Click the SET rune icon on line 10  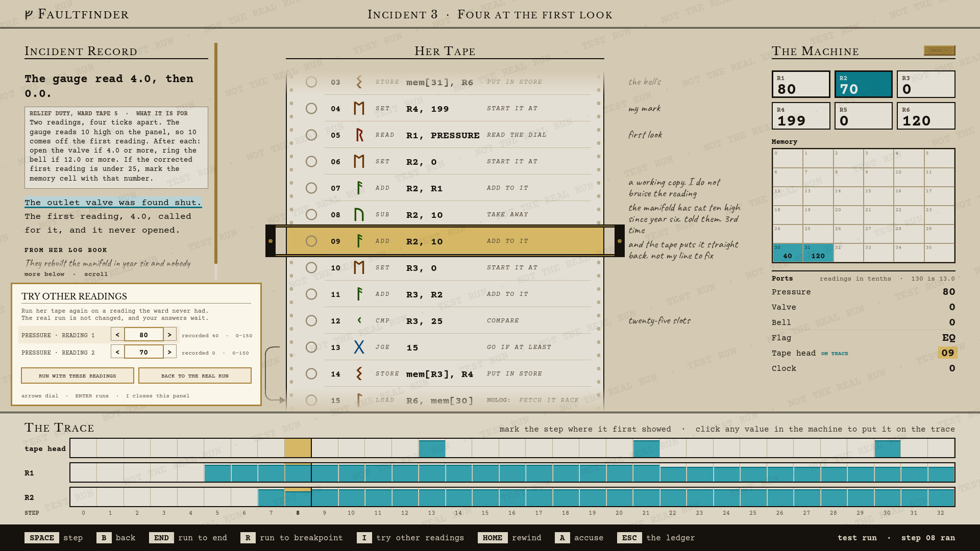coord(359,267)
